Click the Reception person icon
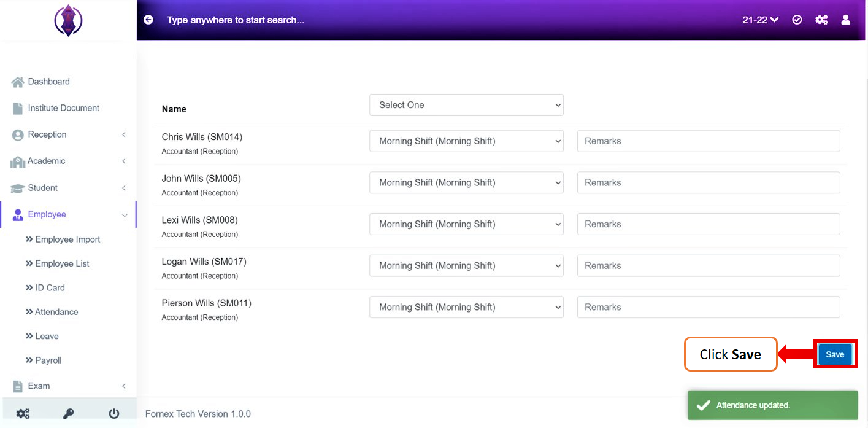The width and height of the screenshot is (868, 428). 18,134
